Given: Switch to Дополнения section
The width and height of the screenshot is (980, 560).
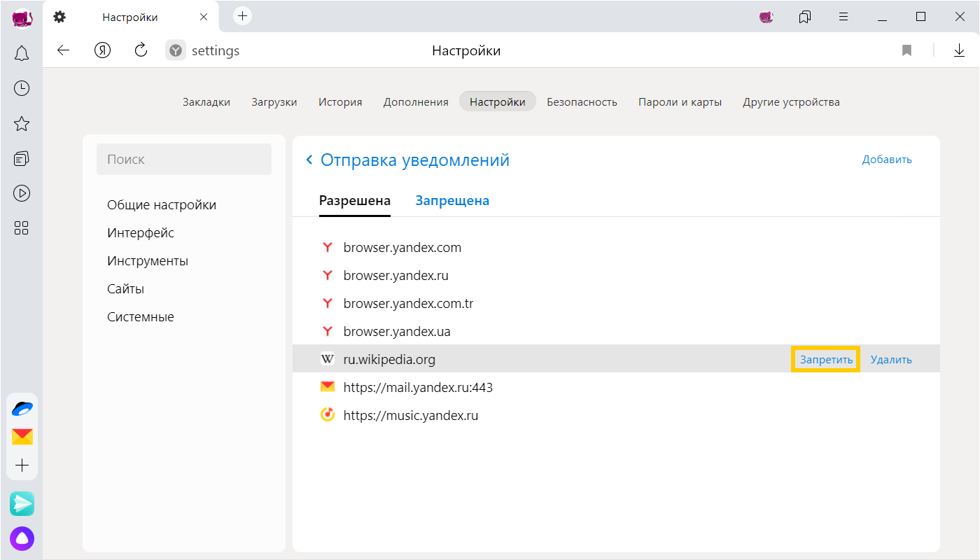Looking at the screenshot, I should click(416, 102).
